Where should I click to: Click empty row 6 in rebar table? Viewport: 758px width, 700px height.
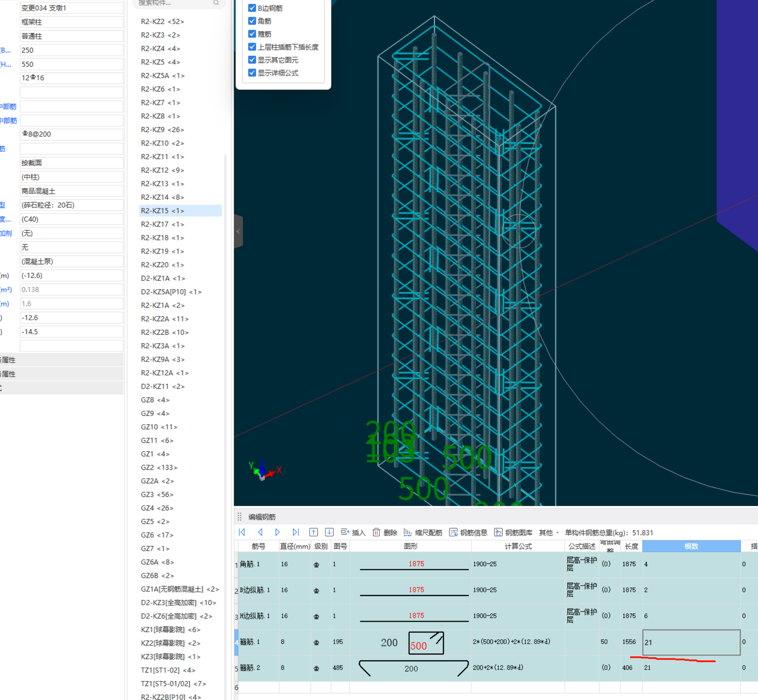(496, 687)
